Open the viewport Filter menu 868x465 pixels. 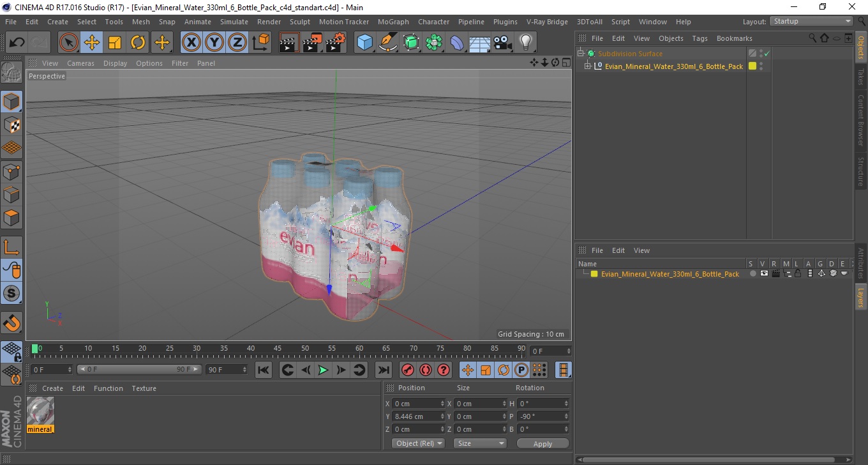[x=180, y=63]
